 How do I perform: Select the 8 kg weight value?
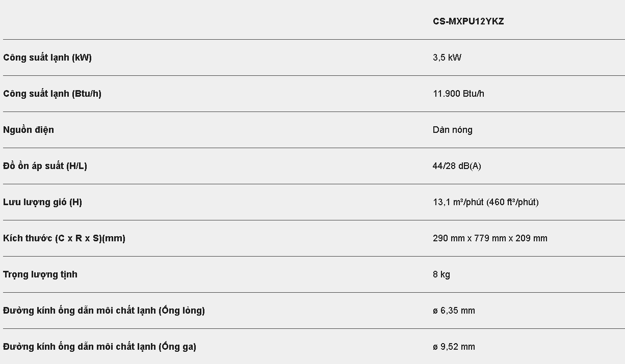pos(441,274)
